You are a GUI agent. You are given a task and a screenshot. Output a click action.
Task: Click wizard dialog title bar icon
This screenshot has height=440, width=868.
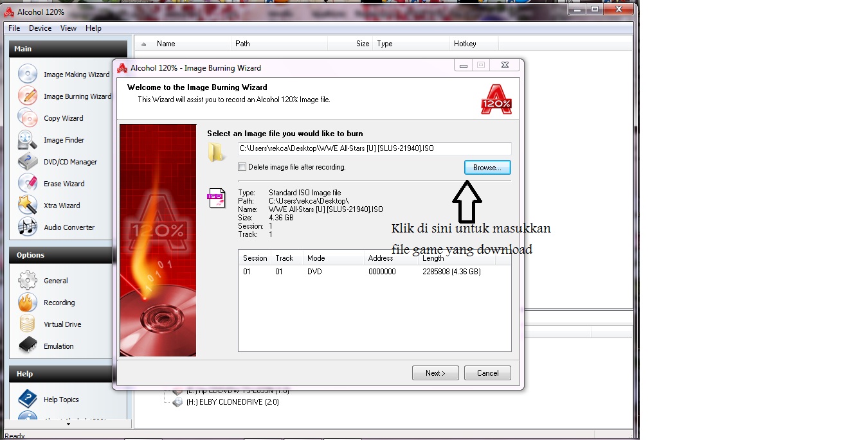(122, 68)
